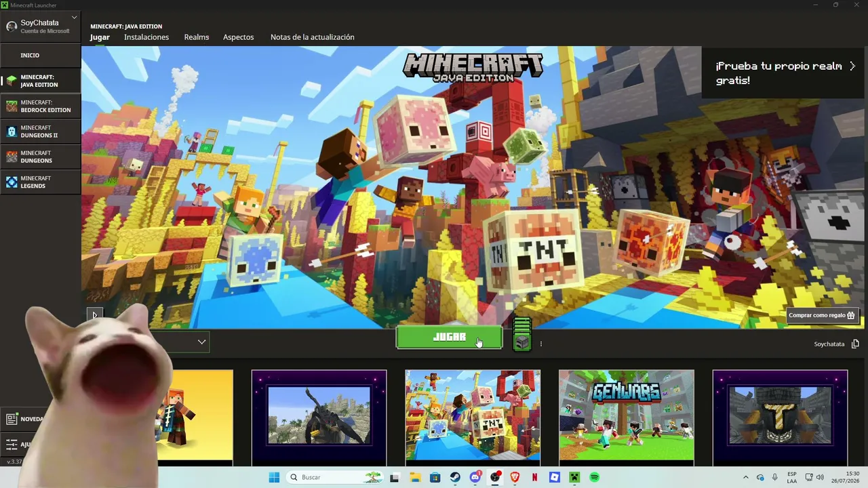The width and height of the screenshot is (868, 488).
Task: Click the Minecraft Java Edition logo
Action: coord(473,67)
